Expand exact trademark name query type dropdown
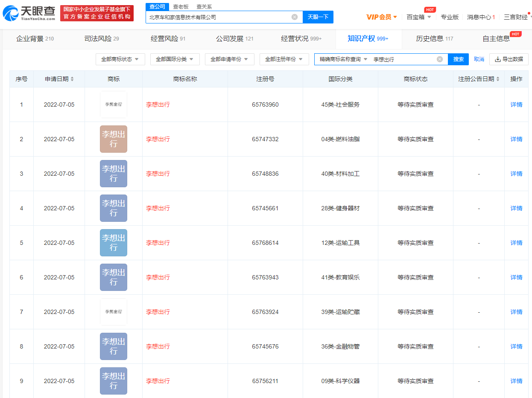 click(343, 59)
